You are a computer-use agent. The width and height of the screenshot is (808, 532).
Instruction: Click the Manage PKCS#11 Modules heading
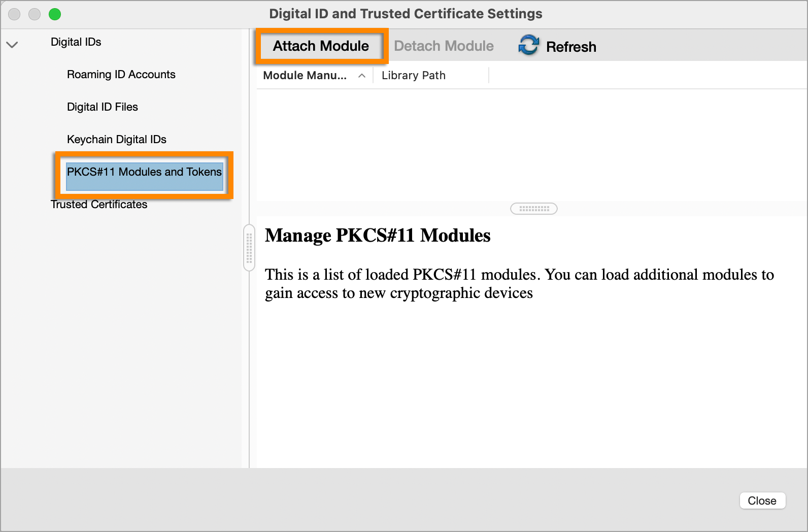[x=378, y=236]
